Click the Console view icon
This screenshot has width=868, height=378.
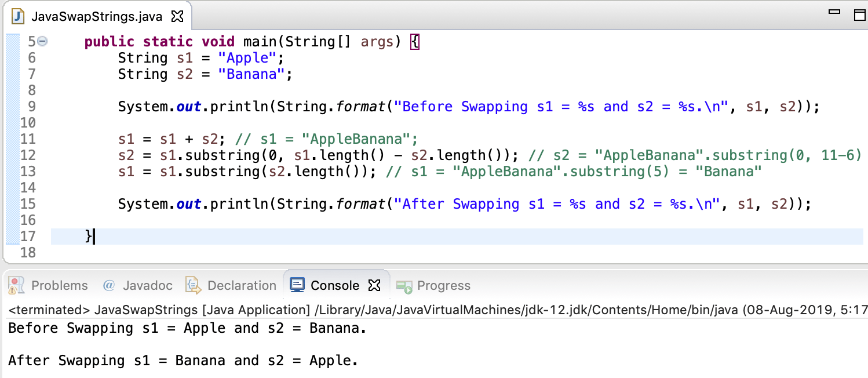tap(298, 285)
